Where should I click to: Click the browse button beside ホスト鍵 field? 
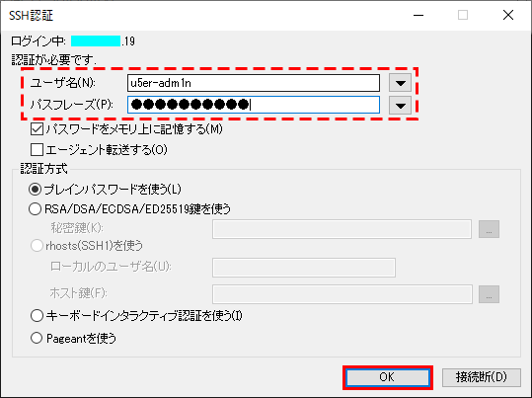point(489,294)
